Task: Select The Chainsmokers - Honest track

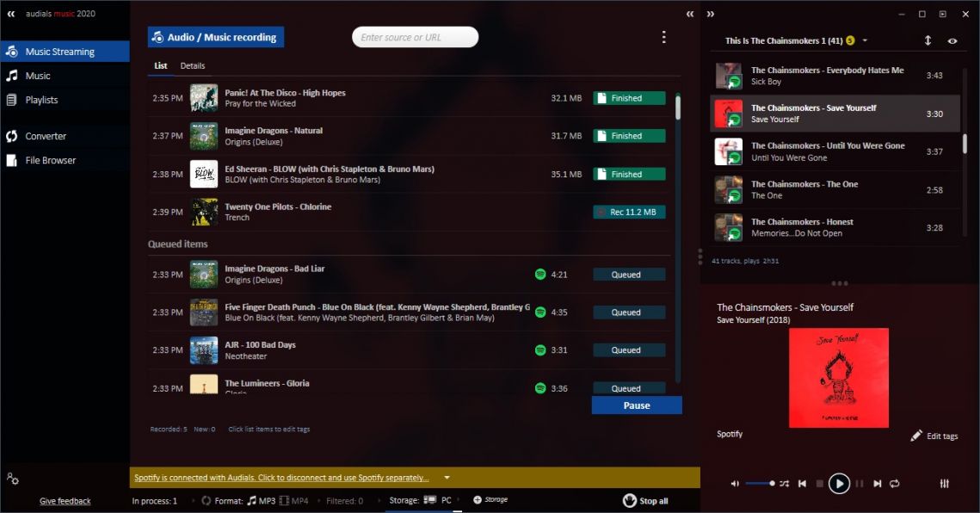Action: (835, 228)
